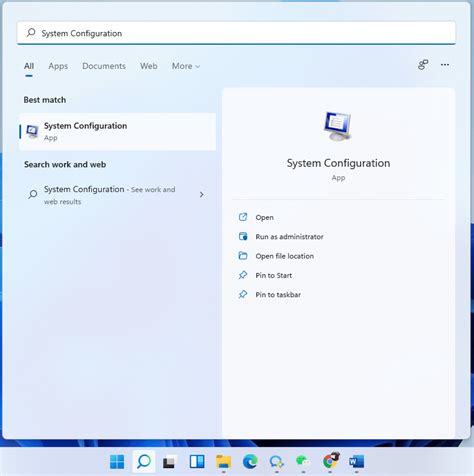This screenshot has width=474, height=476.
Task: Click the large System Configuration app icon
Action: coord(338,126)
